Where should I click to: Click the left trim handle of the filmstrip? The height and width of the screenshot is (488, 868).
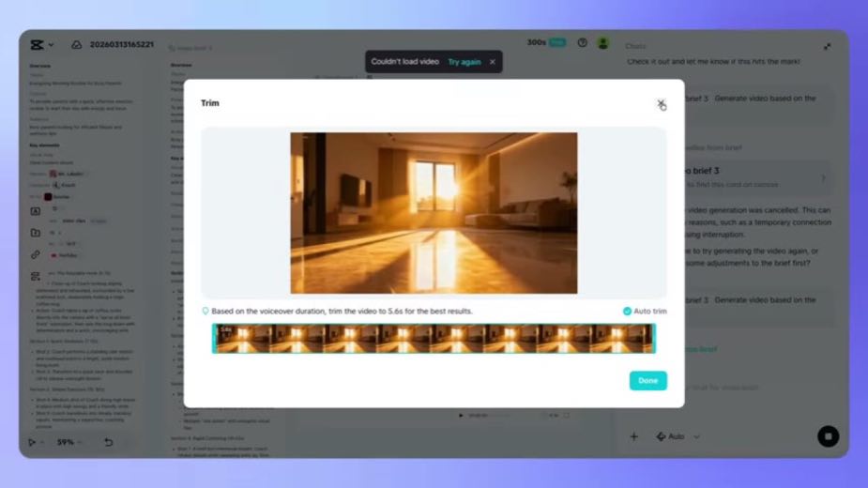coord(214,339)
